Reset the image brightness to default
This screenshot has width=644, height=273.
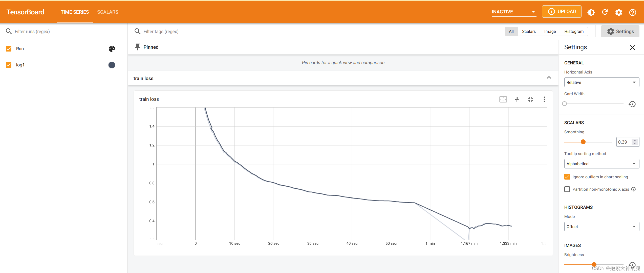click(632, 265)
